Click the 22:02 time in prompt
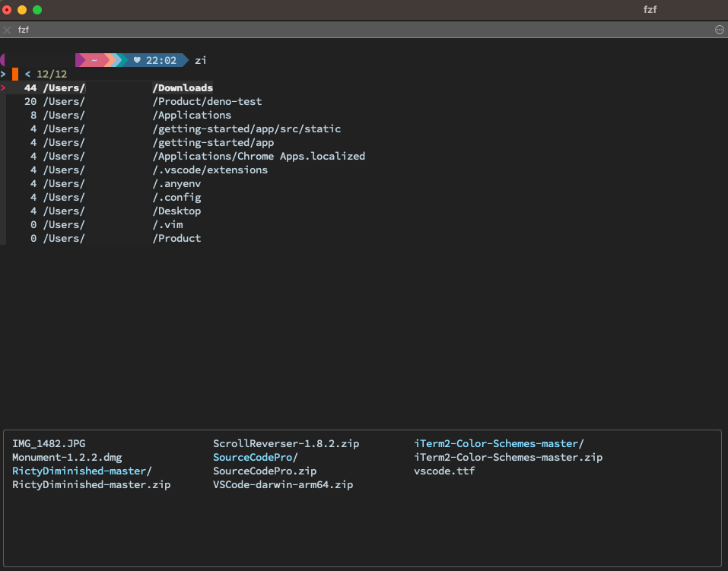This screenshot has width=728, height=571. [161, 60]
